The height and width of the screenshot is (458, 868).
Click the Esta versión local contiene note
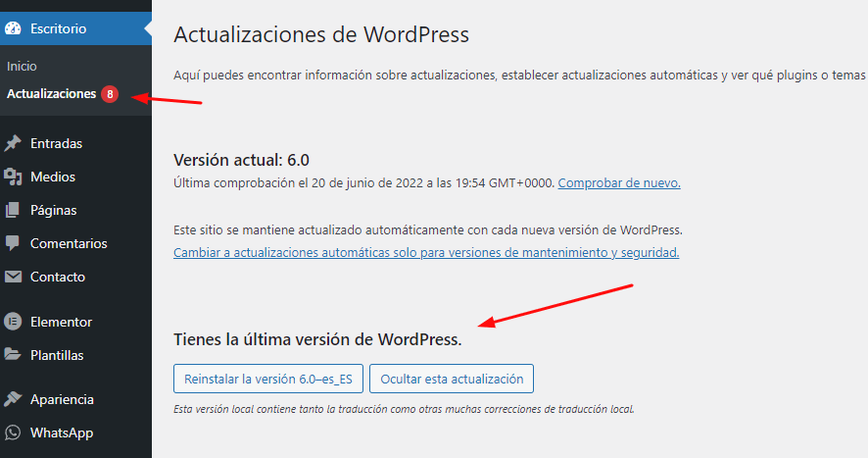tap(404, 409)
